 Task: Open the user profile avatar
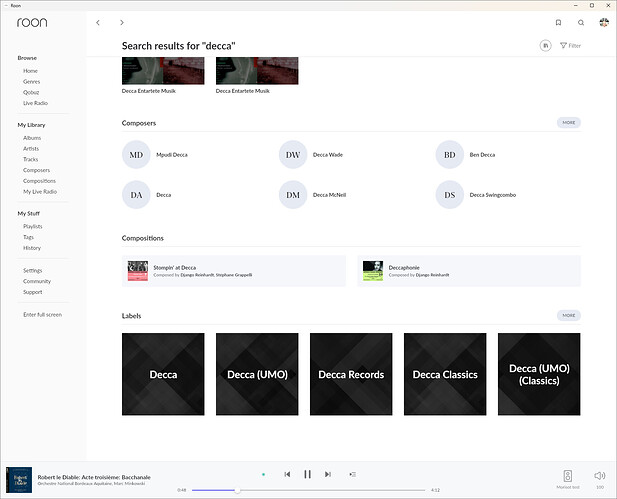tap(604, 22)
